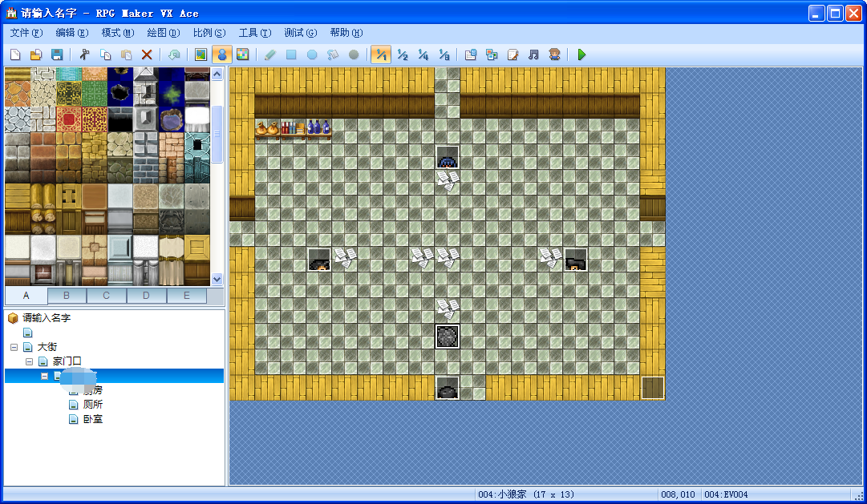Set map zoom to 1/4 scale

[x=423, y=54]
